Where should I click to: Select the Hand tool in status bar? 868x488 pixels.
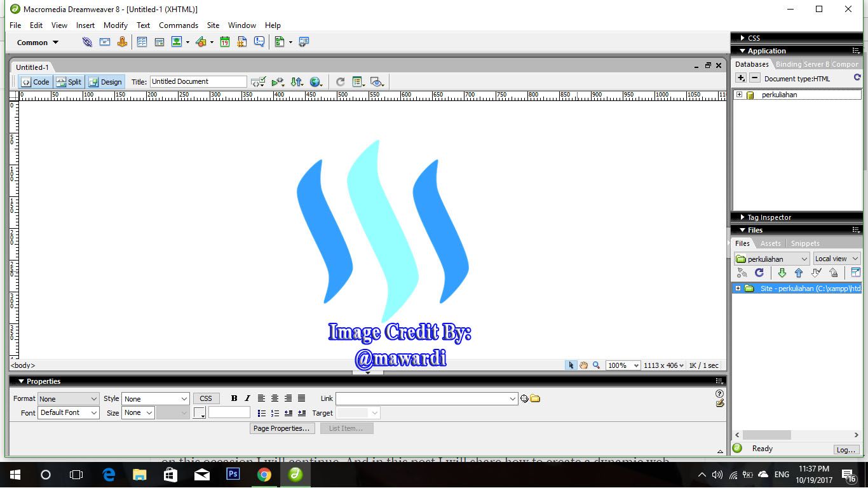pyautogui.click(x=583, y=365)
